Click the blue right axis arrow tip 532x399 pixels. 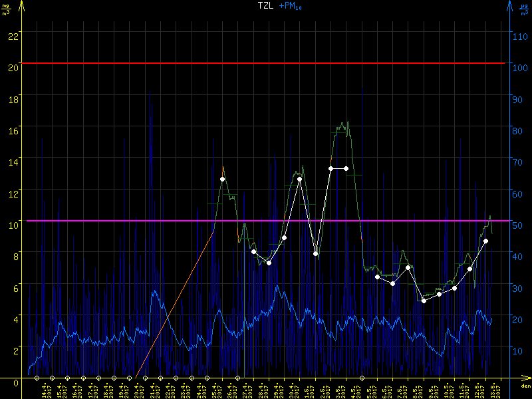[x=509, y=4]
